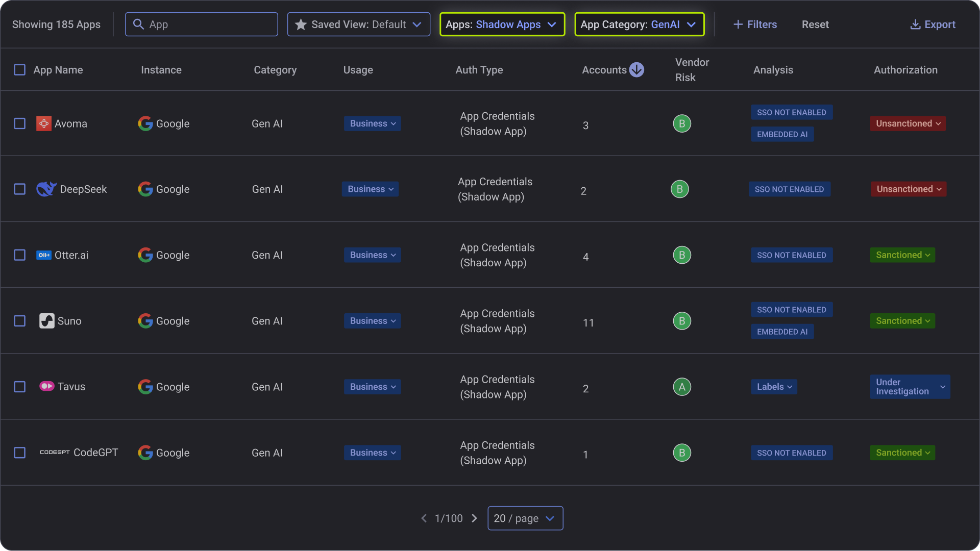Click the Google icon in Tavus row
Viewport: 980px width, 551px height.
tap(145, 387)
